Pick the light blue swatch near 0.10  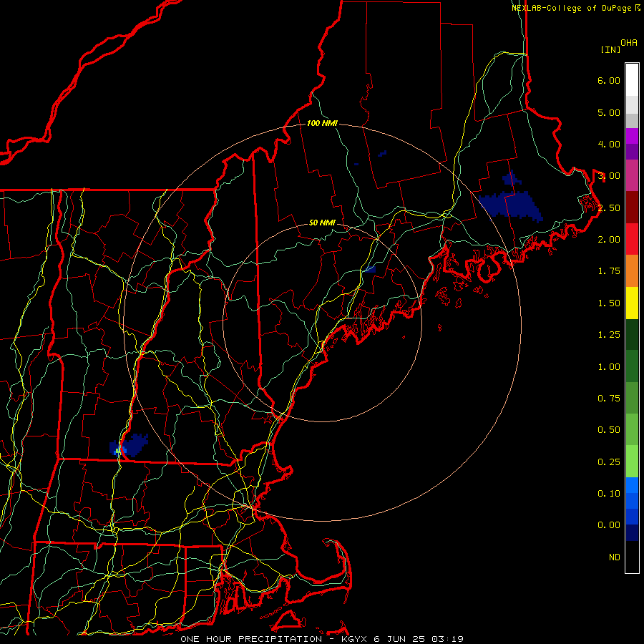coord(632,485)
